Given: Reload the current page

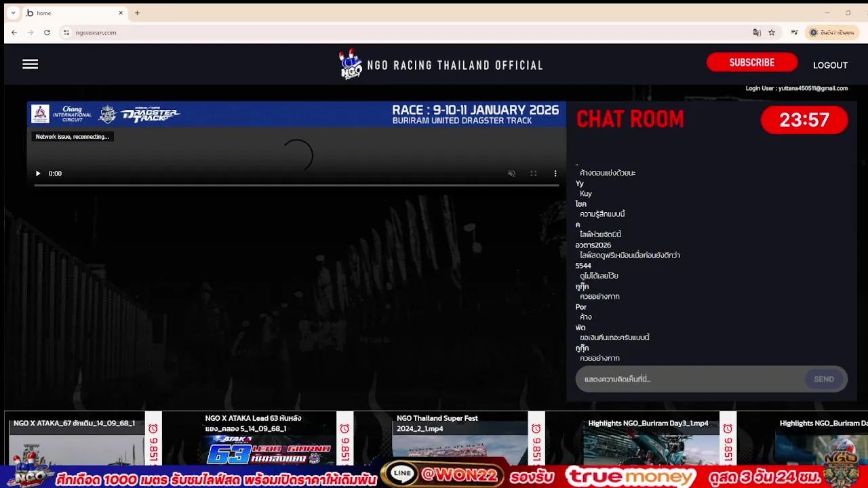Looking at the screenshot, I should pos(47,33).
